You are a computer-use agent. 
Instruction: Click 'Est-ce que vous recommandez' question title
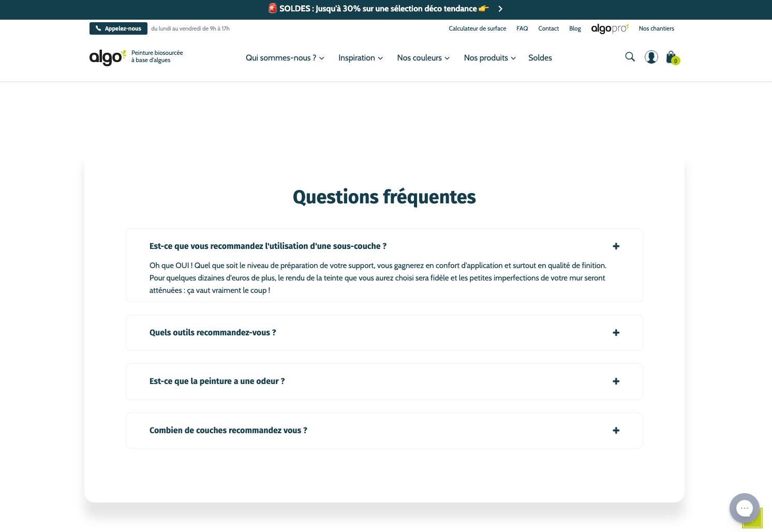(x=268, y=246)
